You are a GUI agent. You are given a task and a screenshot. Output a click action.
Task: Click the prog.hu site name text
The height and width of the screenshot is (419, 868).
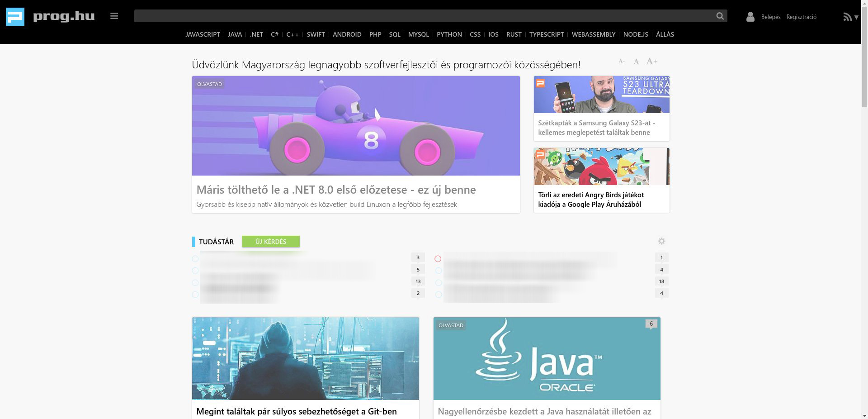64,17
